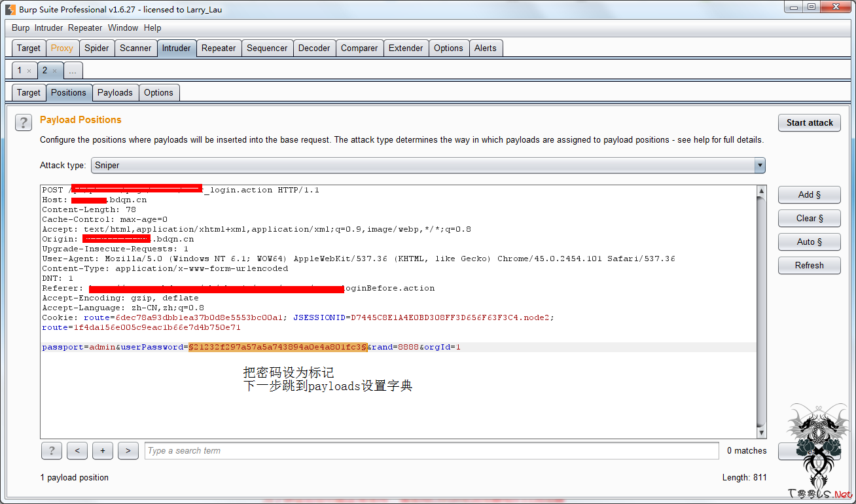Switch to the main Options tab
856x504 pixels.
(448, 48)
